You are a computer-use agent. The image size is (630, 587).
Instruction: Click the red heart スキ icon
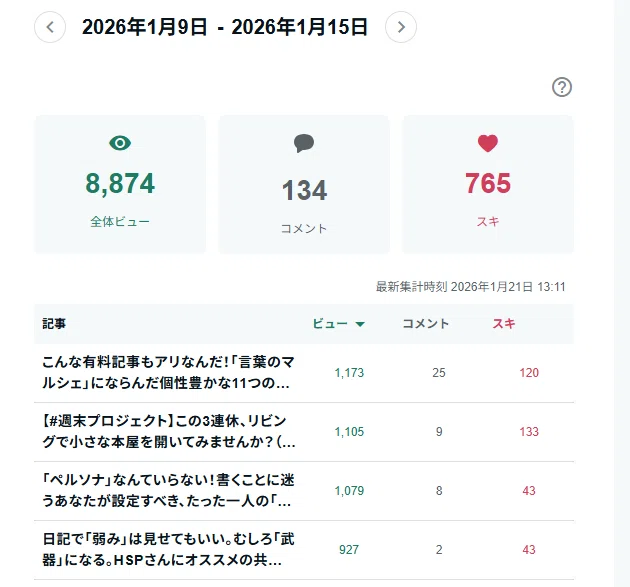[x=488, y=143]
